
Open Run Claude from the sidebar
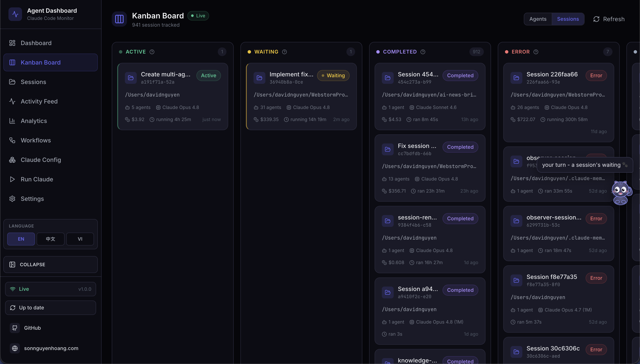click(x=51, y=179)
